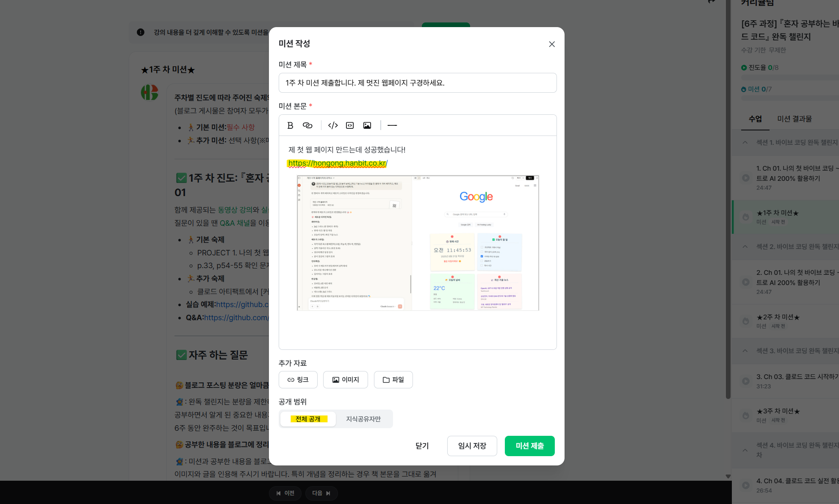Click the inline code toolbar icon
The height and width of the screenshot is (504, 839).
pos(333,125)
